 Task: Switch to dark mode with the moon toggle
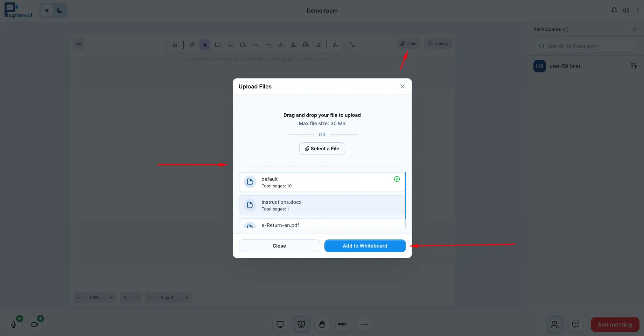click(59, 10)
